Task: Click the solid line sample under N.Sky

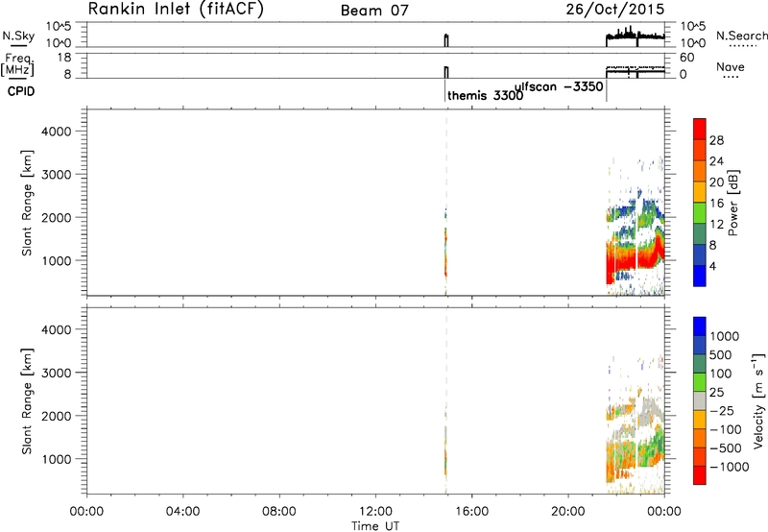Action: point(18,46)
